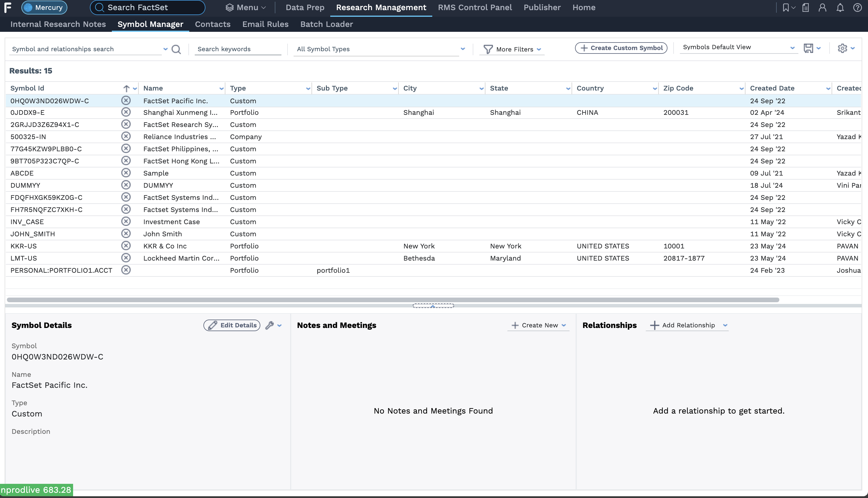Select the Reliance Industries name cell

pos(179,137)
